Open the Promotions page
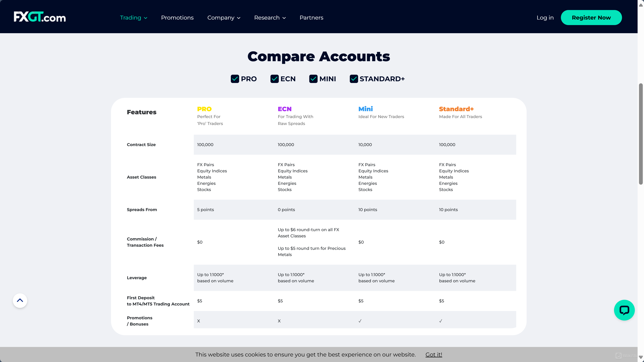Screen dimensions: 644x362 point(177,17)
